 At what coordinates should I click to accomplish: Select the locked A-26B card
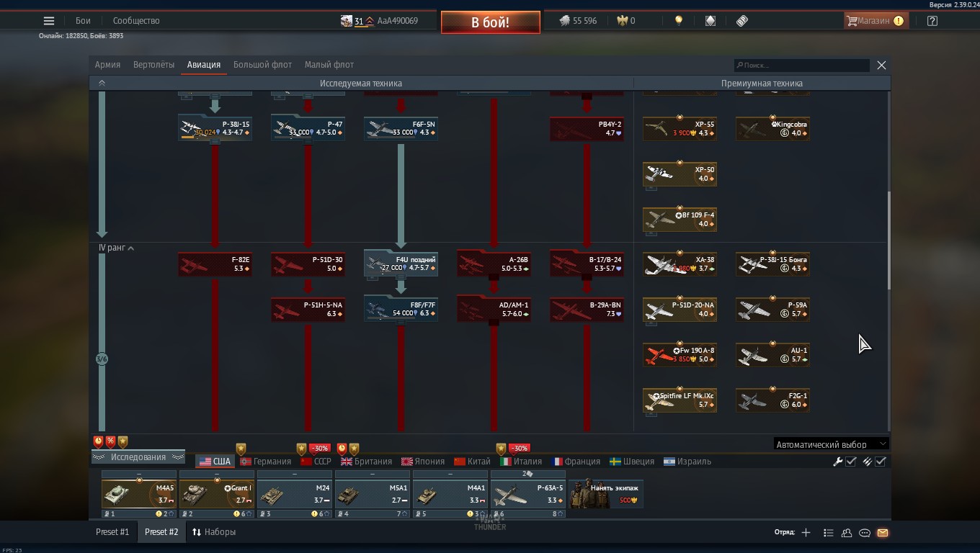pos(494,264)
